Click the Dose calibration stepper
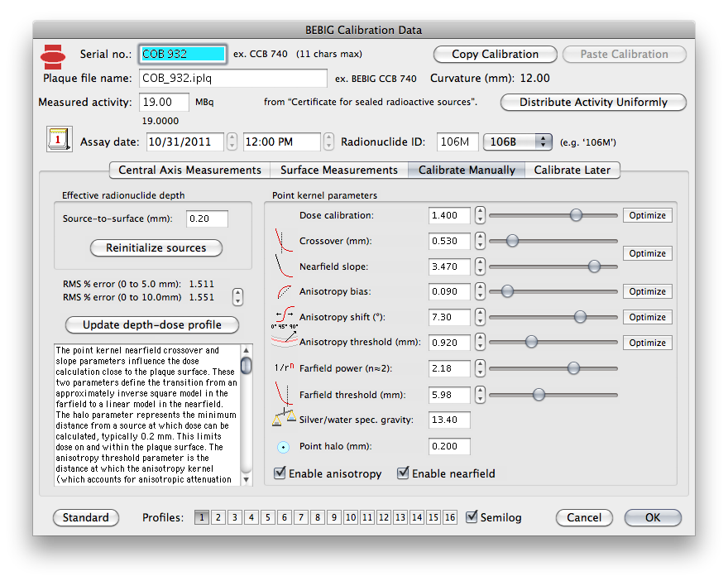This screenshot has height=581, width=728. coord(480,215)
